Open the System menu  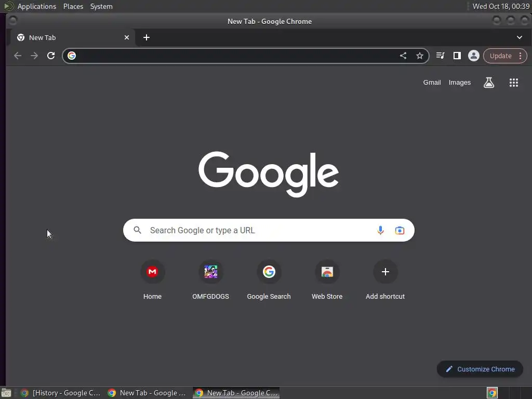(x=101, y=6)
